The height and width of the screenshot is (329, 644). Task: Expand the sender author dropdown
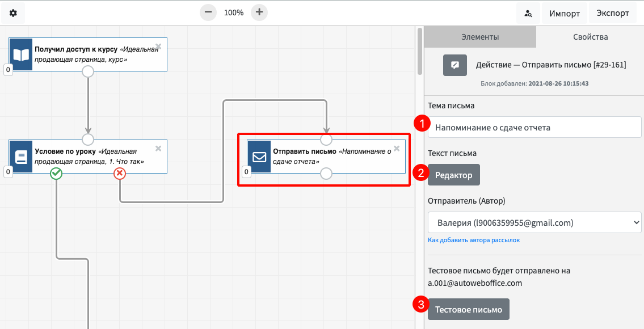coord(534,222)
